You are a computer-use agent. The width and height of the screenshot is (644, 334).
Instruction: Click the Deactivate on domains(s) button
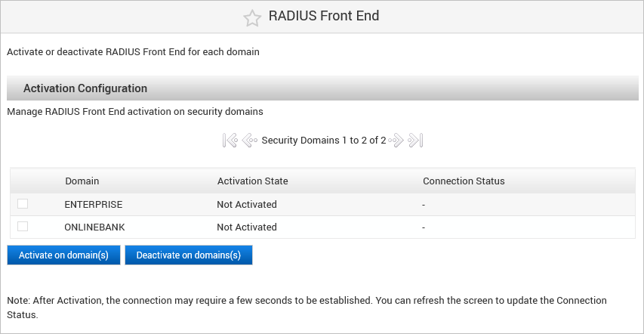click(x=188, y=255)
